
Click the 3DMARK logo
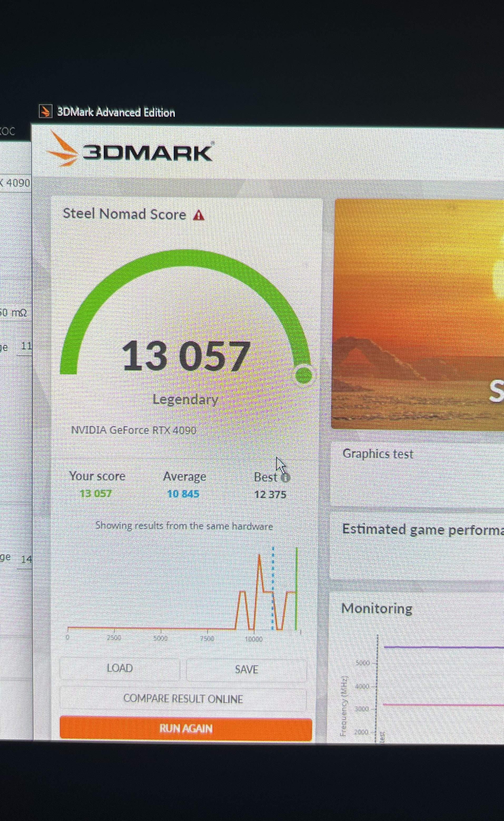point(130,149)
